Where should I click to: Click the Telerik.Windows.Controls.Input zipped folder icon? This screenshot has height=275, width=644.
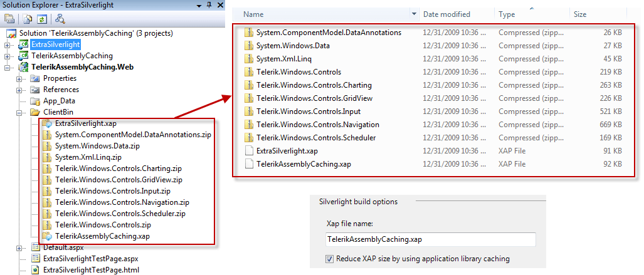point(248,112)
